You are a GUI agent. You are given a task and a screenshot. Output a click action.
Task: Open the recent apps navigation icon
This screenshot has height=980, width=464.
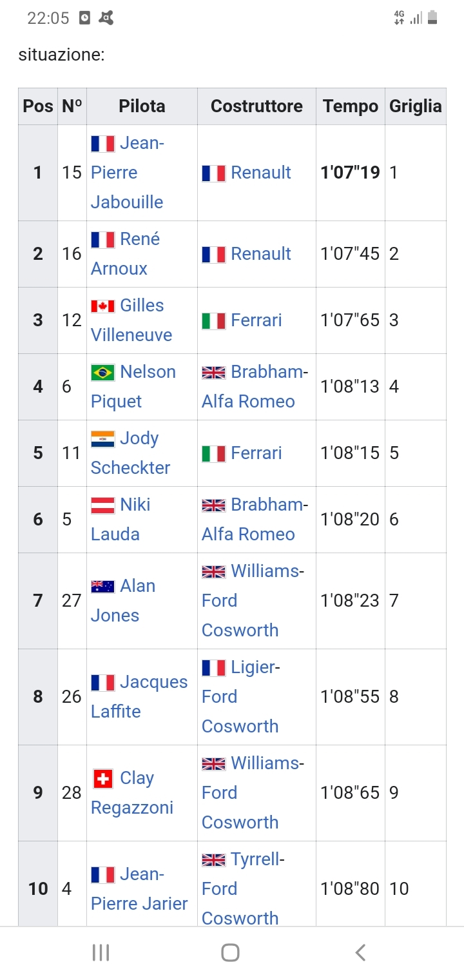pyautogui.click(x=101, y=952)
